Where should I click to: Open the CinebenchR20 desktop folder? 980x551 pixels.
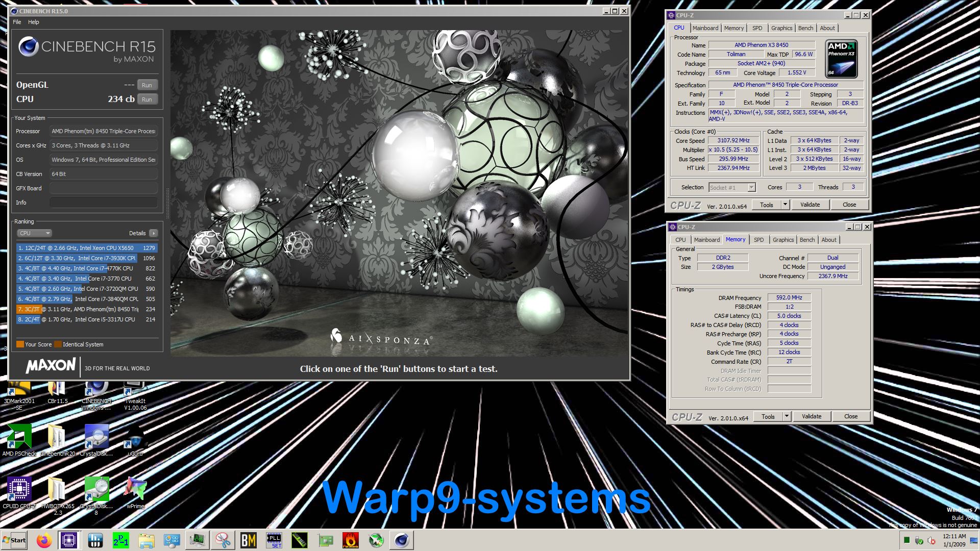[57, 440]
